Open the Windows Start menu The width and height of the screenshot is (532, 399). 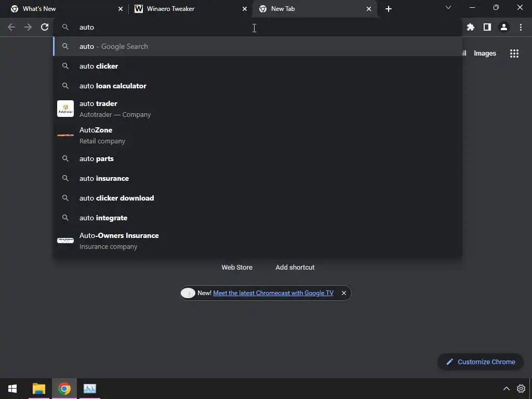tap(12, 389)
